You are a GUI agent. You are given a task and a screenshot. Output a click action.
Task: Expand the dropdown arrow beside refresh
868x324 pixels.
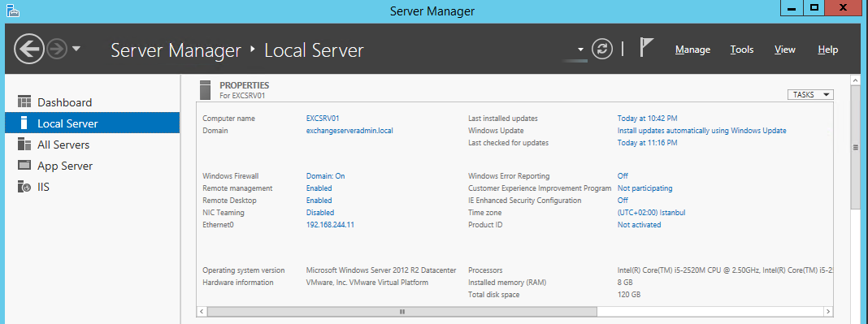click(580, 50)
